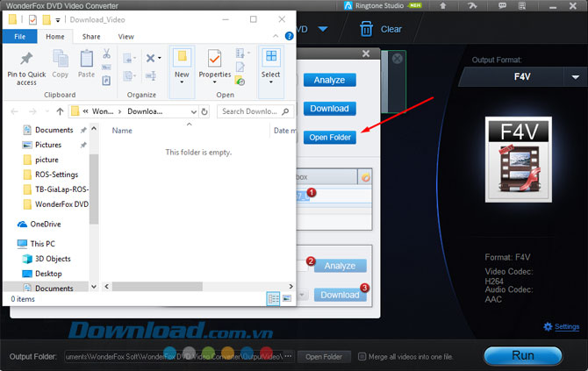Sort by the Name column header
588x371 pixels.
tap(122, 131)
